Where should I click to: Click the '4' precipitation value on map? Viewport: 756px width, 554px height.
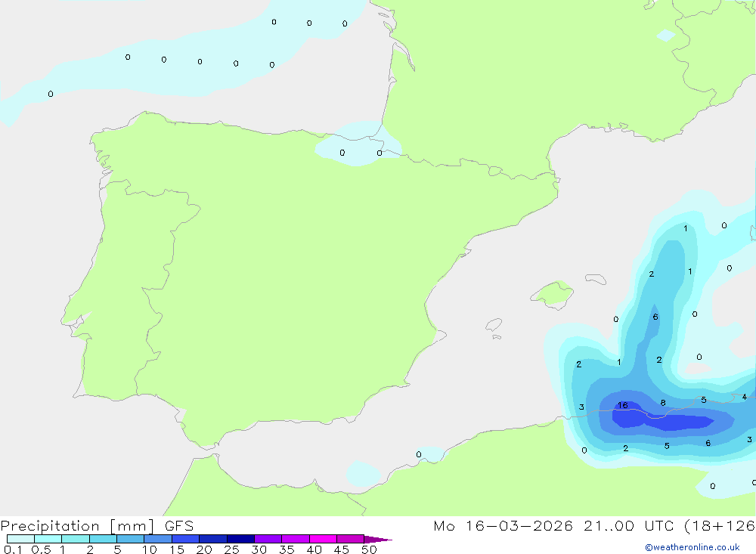pyautogui.click(x=745, y=397)
